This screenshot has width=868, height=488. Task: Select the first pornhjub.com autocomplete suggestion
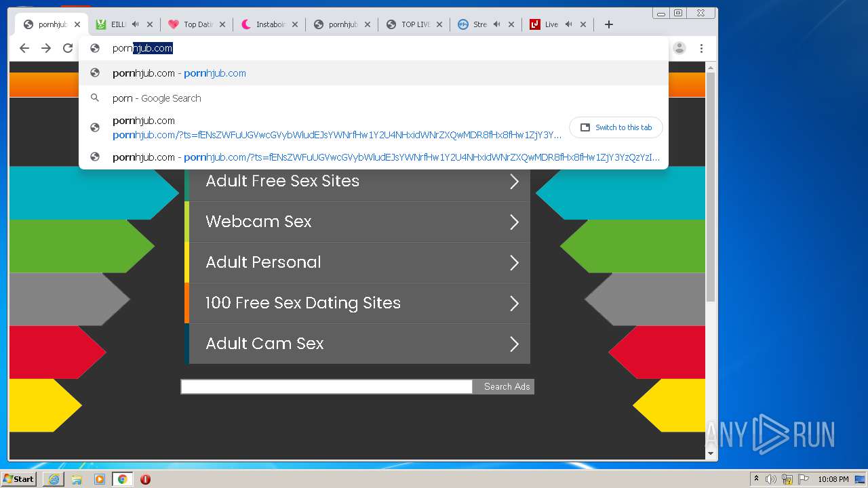pos(373,73)
